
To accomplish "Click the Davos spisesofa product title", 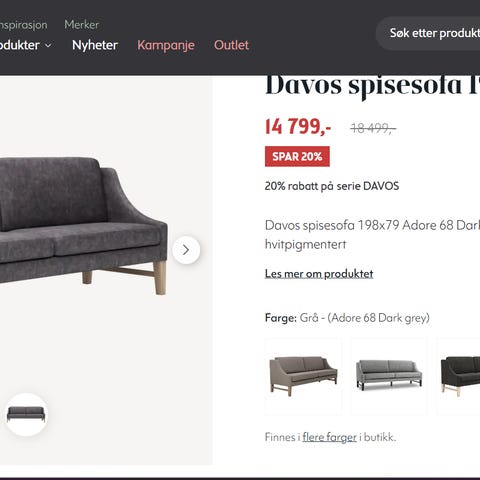I will point(372,85).
